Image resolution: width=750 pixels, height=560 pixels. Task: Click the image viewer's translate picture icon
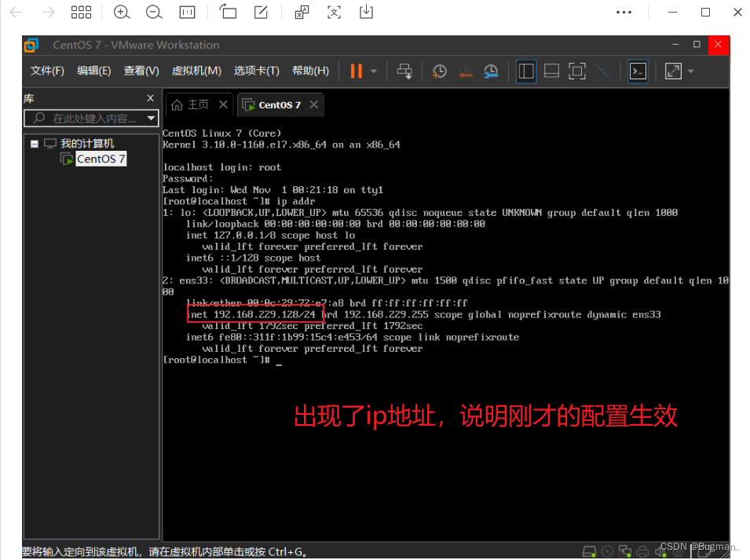click(x=302, y=12)
